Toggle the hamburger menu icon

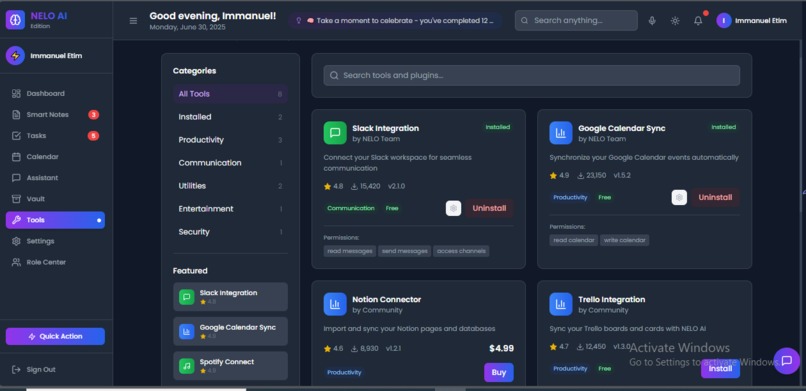coord(133,21)
